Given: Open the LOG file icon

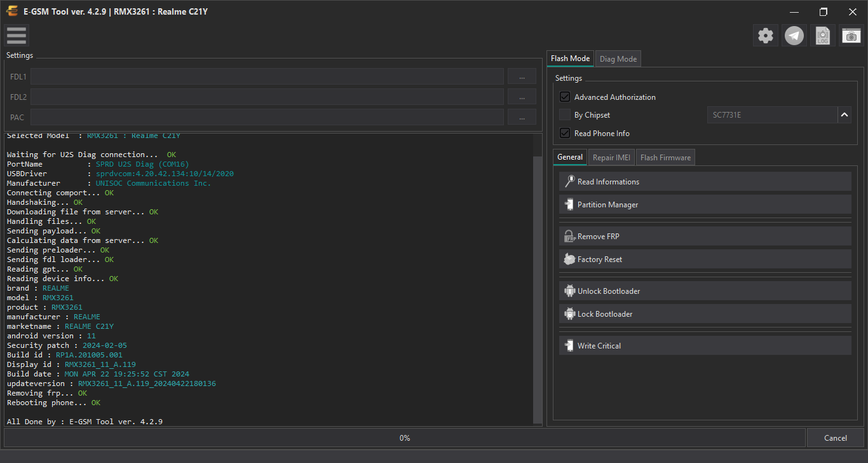Looking at the screenshot, I should 823,36.
